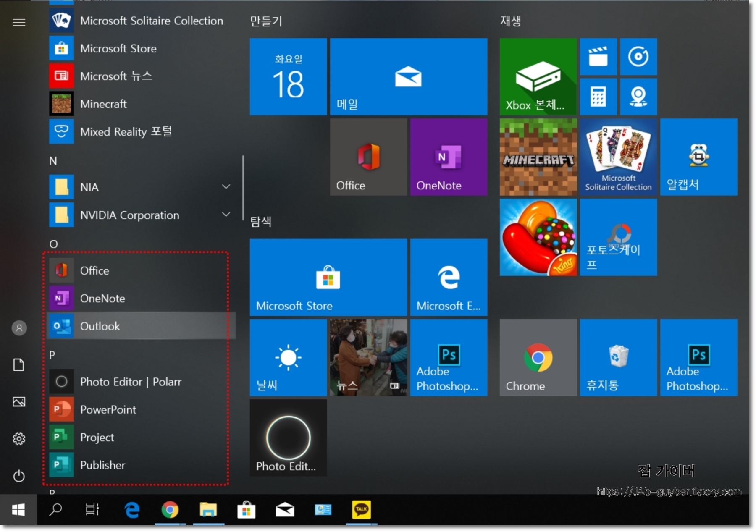The height and width of the screenshot is (532, 756).
Task: Open the Movies & TV clapperboard tile
Action: pos(598,56)
